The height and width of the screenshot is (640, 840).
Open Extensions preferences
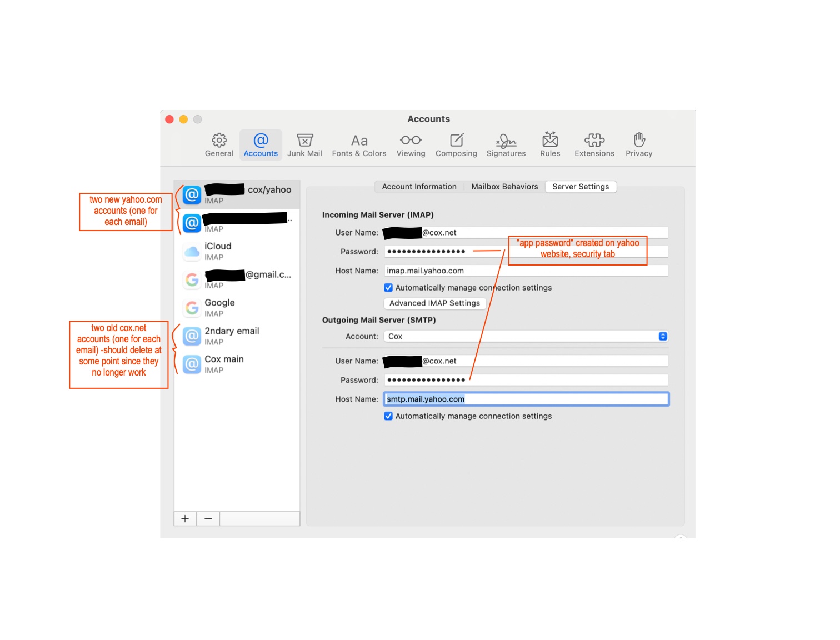[x=594, y=145]
